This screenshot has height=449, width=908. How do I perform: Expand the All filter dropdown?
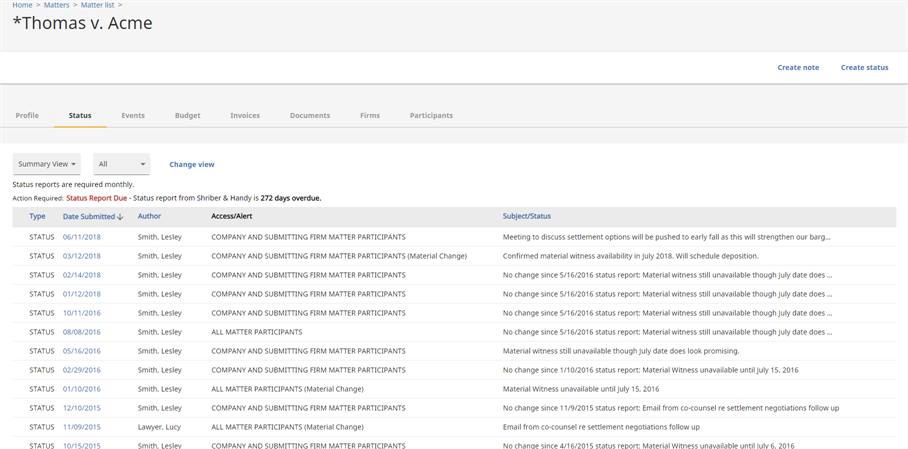point(121,164)
